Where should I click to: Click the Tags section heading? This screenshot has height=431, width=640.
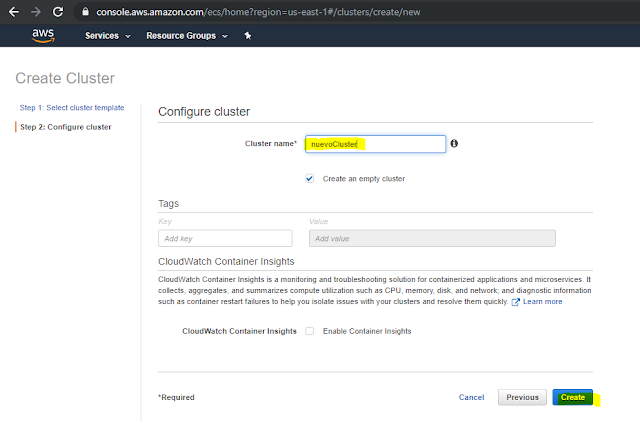tap(169, 203)
